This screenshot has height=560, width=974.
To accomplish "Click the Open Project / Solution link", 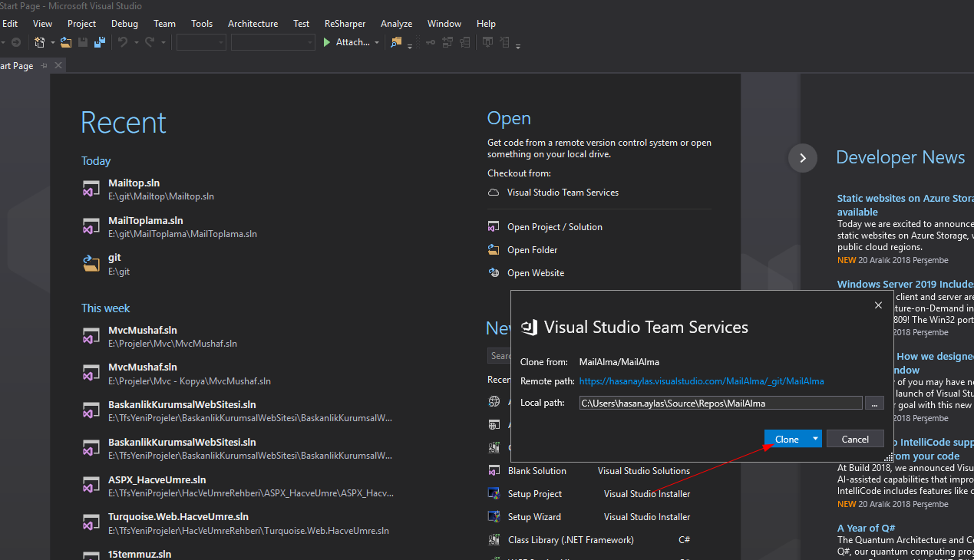I will (x=555, y=227).
